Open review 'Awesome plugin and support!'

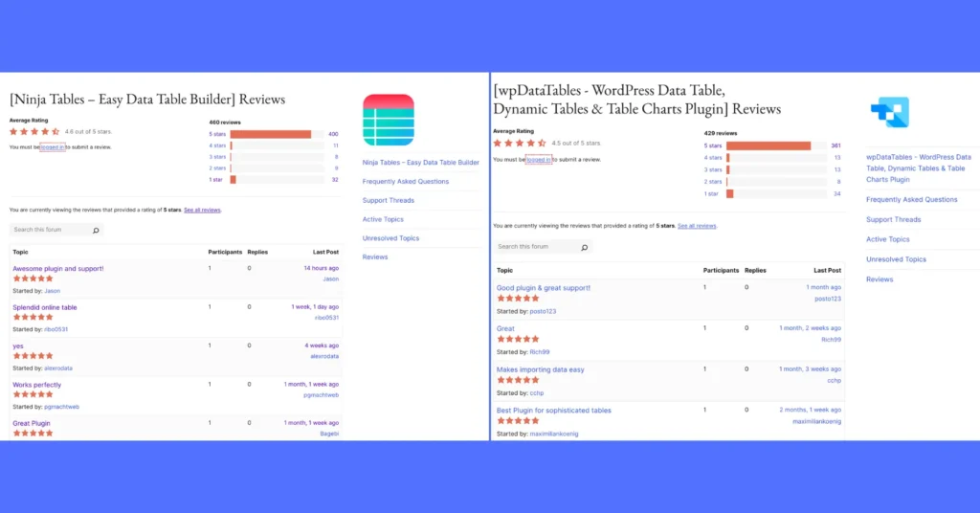pyautogui.click(x=58, y=269)
